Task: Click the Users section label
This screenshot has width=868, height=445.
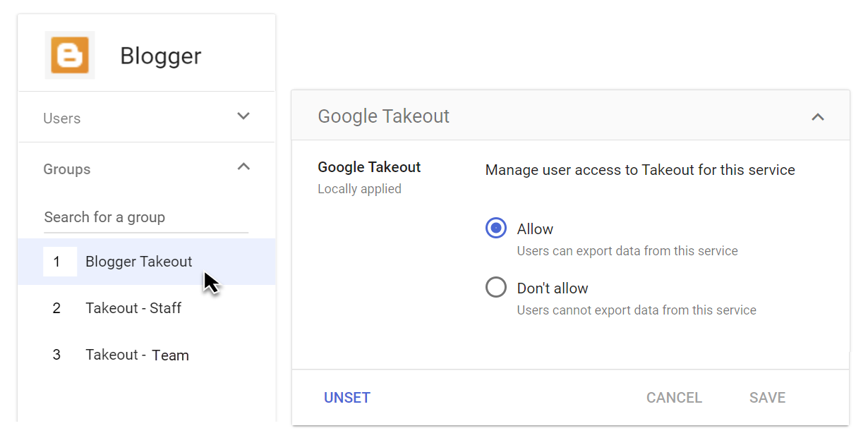Action: pyautogui.click(x=62, y=118)
